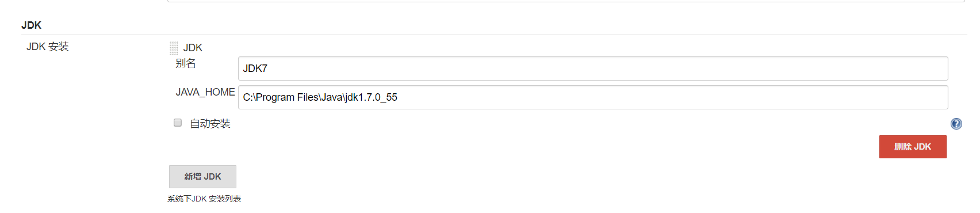This screenshot has width=980, height=213.
Task: Click the horizontal divider under JDK heading
Action: pyautogui.click(x=494, y=35)
